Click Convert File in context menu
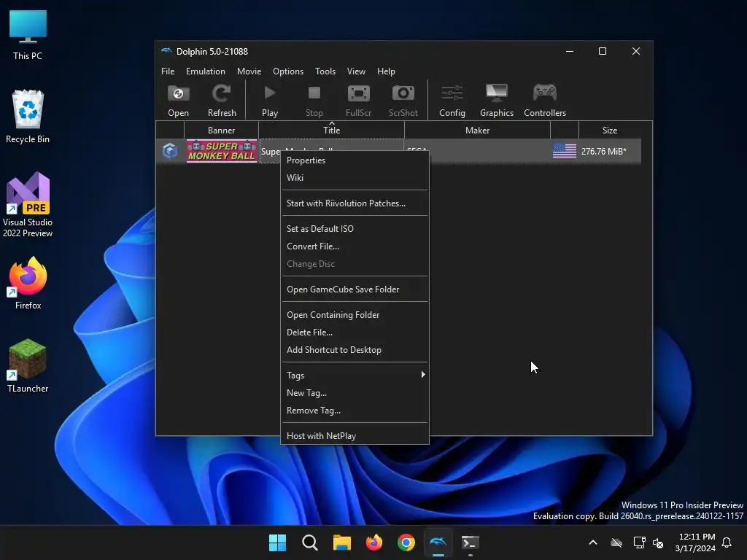This screenshot has height=560, width=747. coord(355,246)
